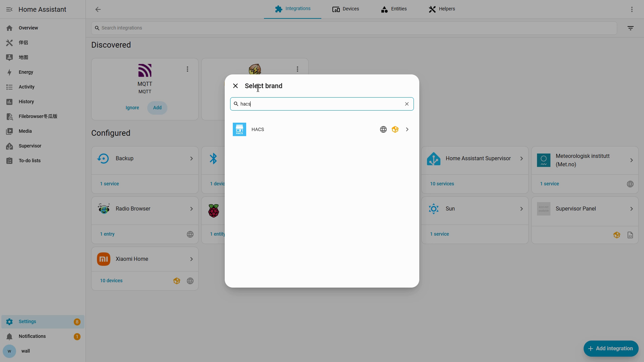The width and height of the screenshot is (644, 362).
Task: Click the brand search field containing hacs
Action: pos(322,104)
